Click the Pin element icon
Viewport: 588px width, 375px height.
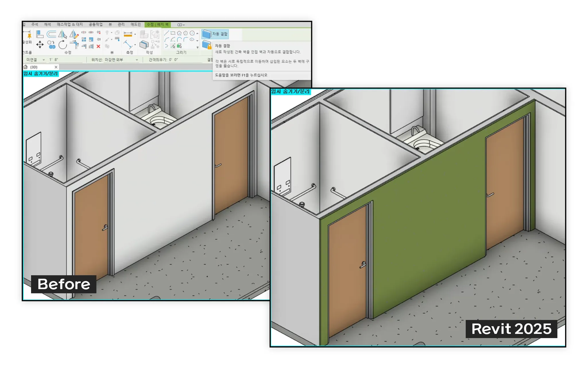tap(29, 35)
